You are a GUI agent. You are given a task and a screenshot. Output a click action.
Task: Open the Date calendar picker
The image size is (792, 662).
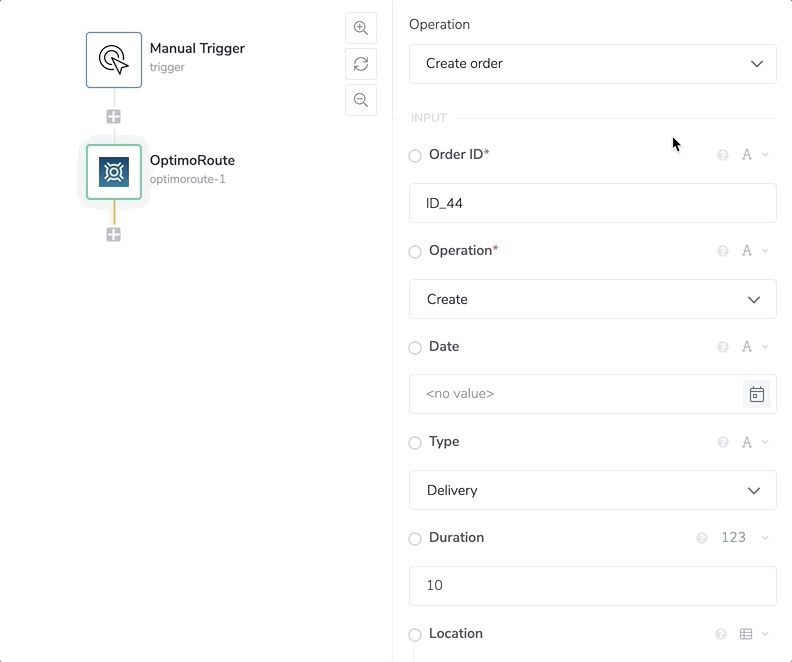pyautogui.click(x=757, y=394)
